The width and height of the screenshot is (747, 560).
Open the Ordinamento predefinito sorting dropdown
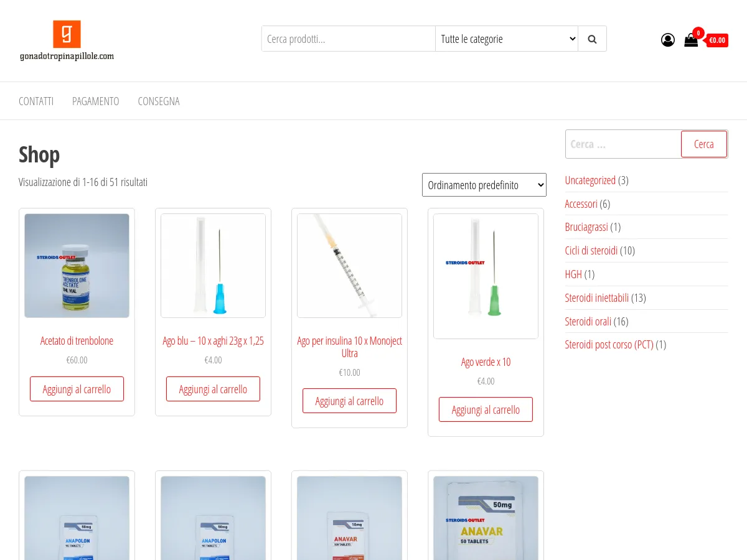(x=484, y=185)
